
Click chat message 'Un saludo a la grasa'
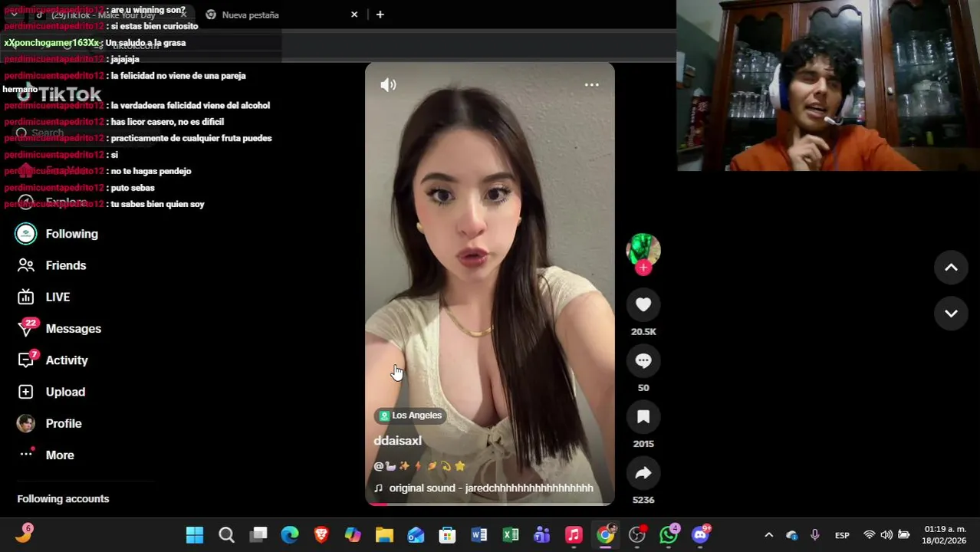(145, 43)
